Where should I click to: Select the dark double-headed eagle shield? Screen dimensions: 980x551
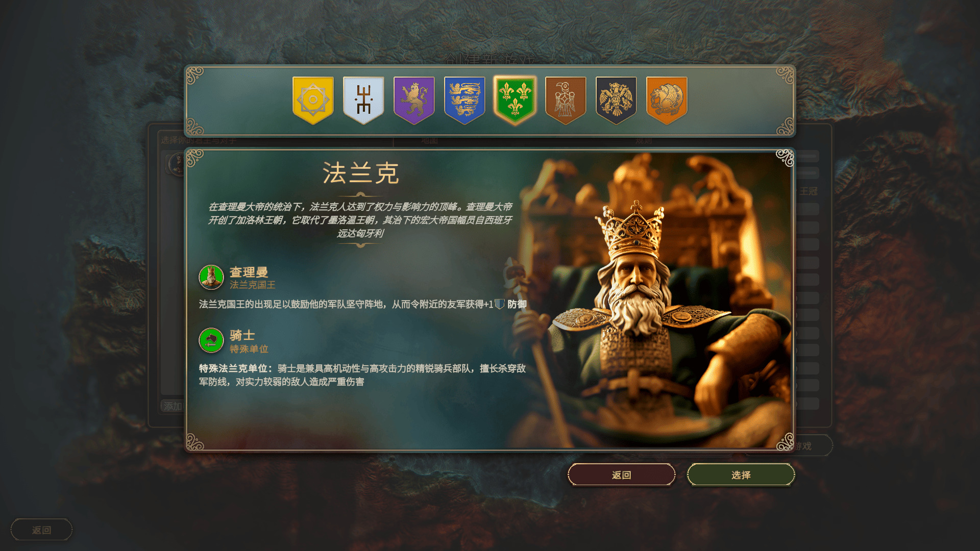(616, 101)
